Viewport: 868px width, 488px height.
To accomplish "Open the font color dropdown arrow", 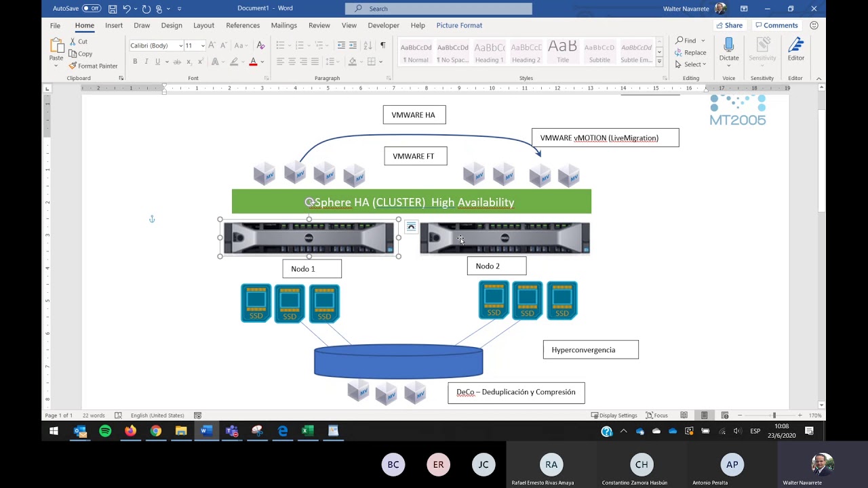I will click(262, 62).
